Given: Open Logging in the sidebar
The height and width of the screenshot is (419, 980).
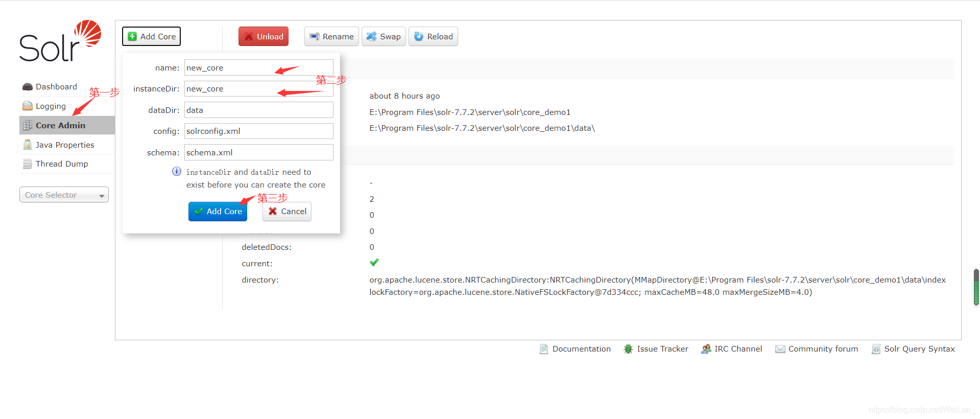Looking at the screenshot, I should pyautogui.click(x=67, y=106).
